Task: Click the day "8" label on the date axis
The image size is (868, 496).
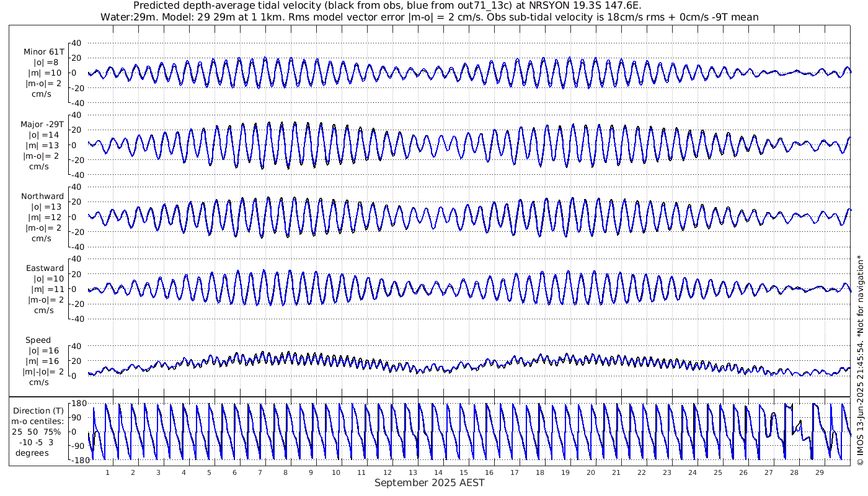Action: (x=286, y=472)
